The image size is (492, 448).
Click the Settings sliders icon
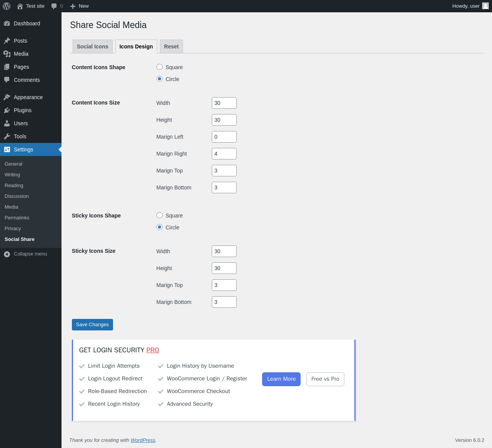7,149
